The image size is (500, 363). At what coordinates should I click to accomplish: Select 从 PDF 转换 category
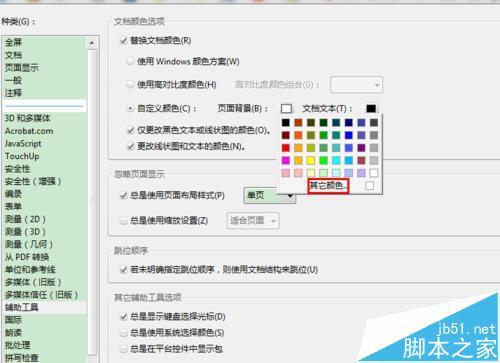[44, 257]
